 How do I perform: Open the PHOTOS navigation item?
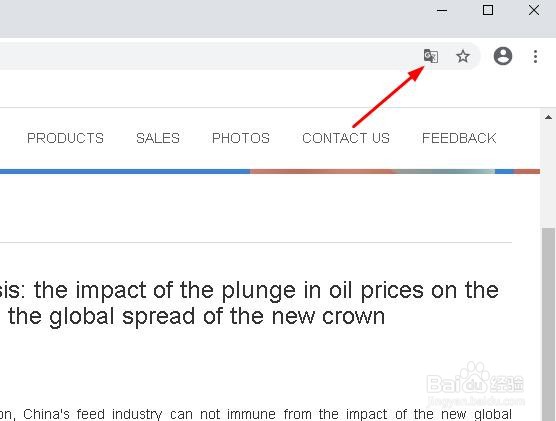click(x=241, y=138)
